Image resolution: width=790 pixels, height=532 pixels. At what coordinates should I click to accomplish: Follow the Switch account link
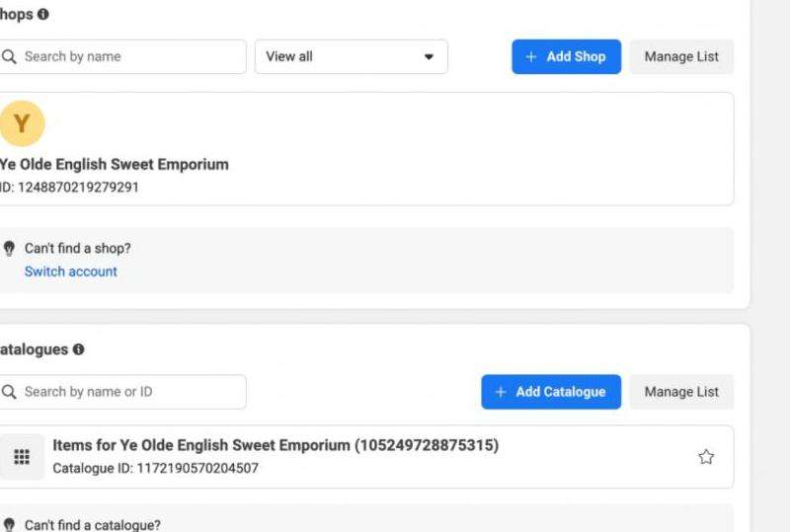70,271
